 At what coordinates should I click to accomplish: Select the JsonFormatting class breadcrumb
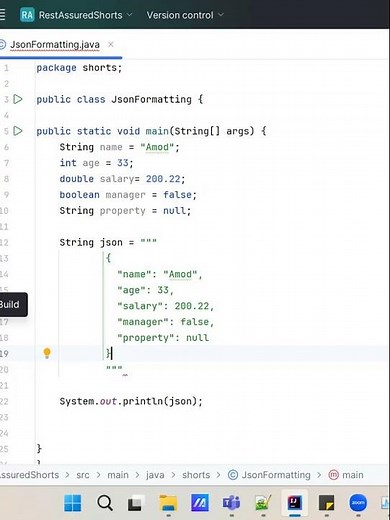click(269, 475)
